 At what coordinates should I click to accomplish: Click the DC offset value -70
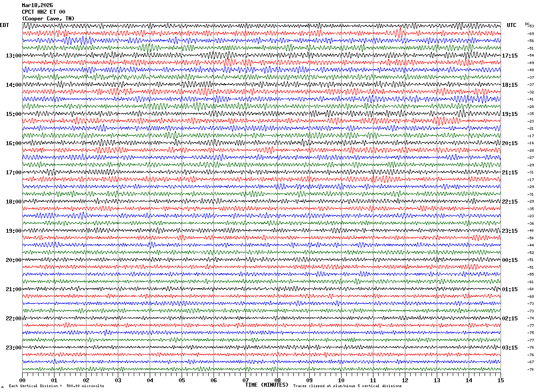(530, 369)
